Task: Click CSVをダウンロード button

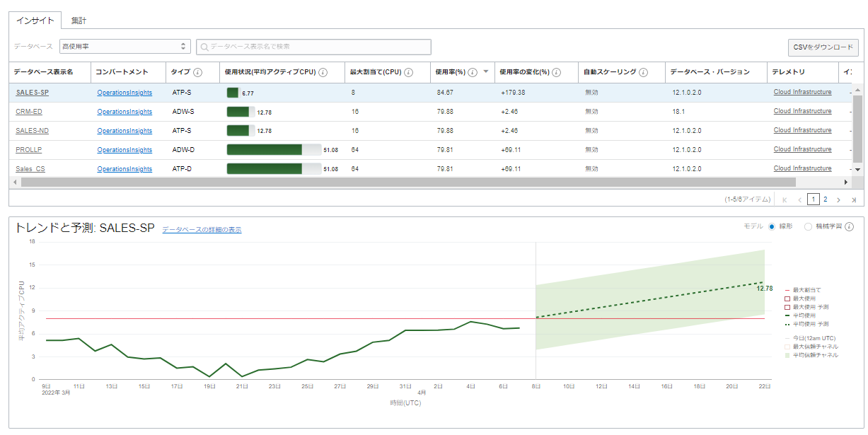Action: pos(823,47)
